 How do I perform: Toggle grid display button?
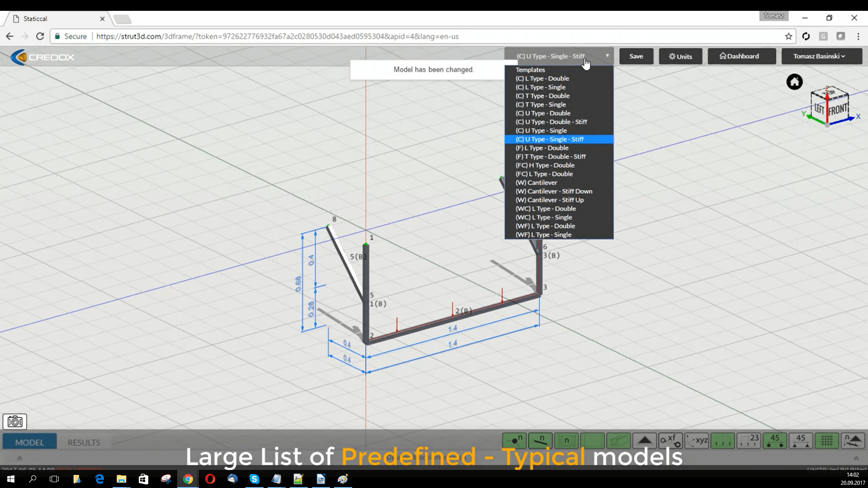click(826, 440)
